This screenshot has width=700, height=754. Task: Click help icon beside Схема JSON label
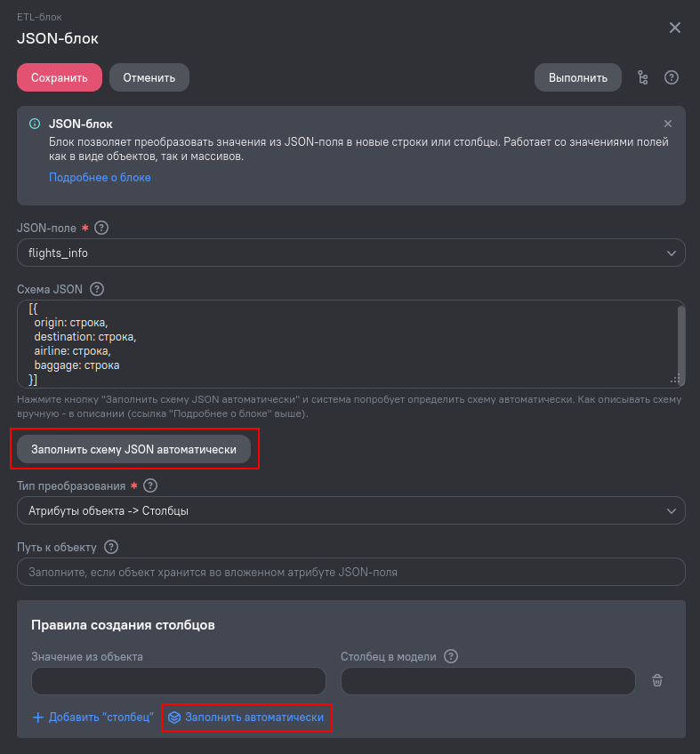point(97,289)
